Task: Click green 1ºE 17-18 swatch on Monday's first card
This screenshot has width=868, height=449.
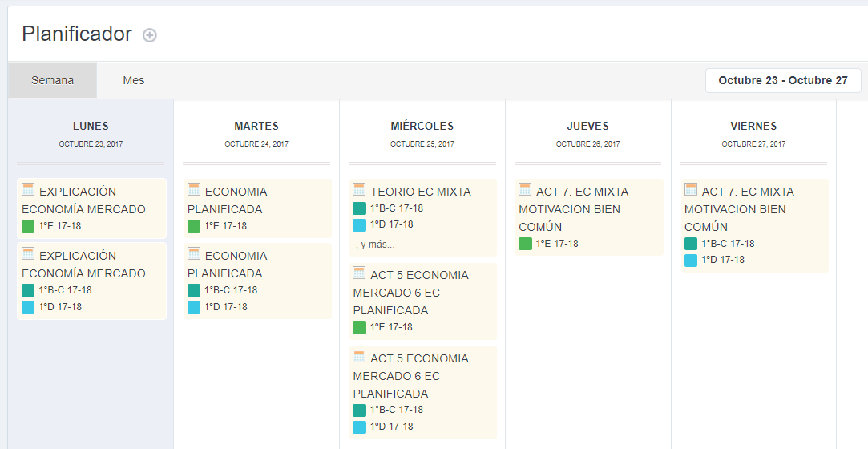Action: click(28, 226)
